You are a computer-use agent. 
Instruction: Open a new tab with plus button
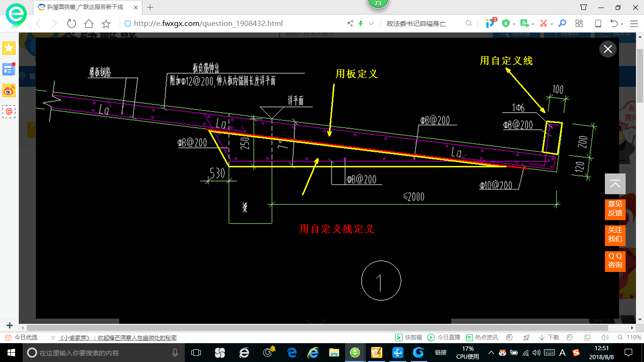150,7
